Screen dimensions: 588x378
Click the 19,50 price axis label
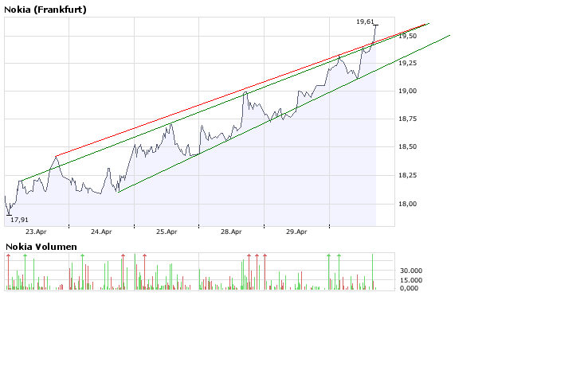408,36
